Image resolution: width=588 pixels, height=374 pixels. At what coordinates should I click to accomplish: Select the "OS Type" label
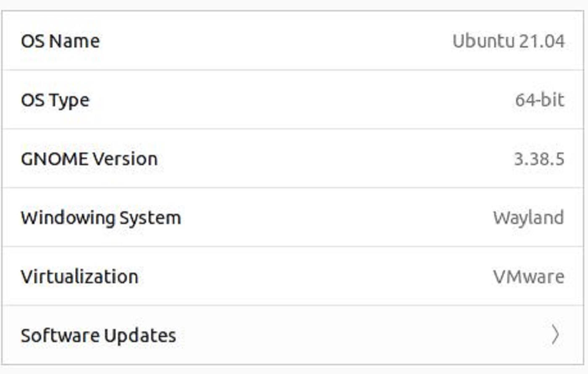55,100
